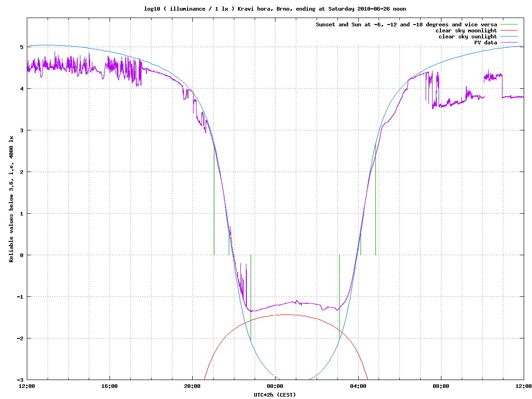Viewport: 532px width, 399px height.
Task: Click the x-axis label '20:00'
Action: point(192,386)
